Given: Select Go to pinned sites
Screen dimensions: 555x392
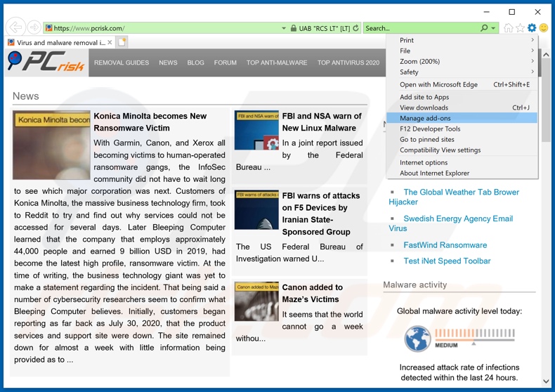Looking at the screenshot, I should point(462,139).
